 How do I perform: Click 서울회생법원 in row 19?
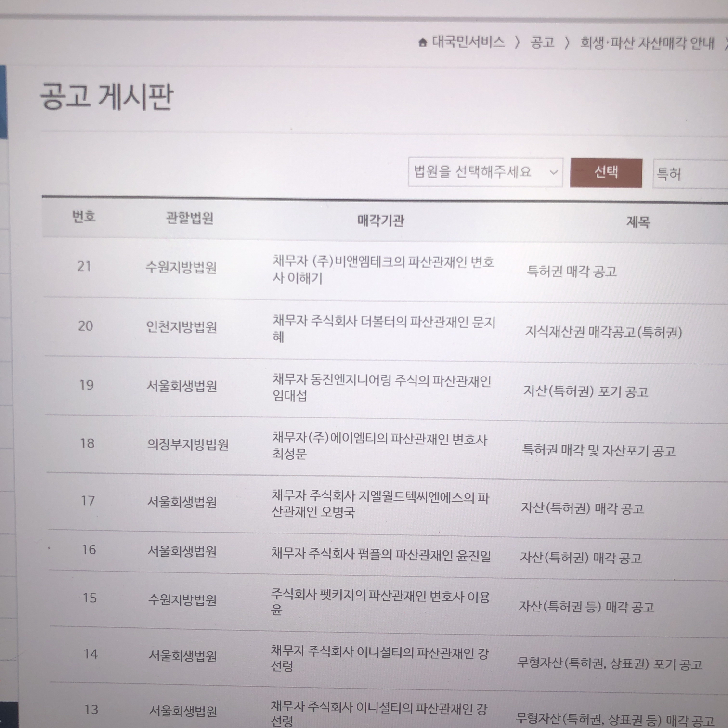pyautogui.click(x=182, y=386)
